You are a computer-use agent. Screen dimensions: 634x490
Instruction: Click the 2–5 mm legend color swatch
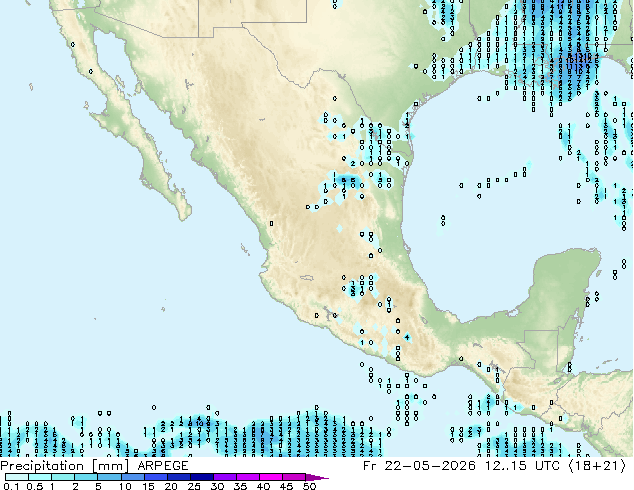86,477
